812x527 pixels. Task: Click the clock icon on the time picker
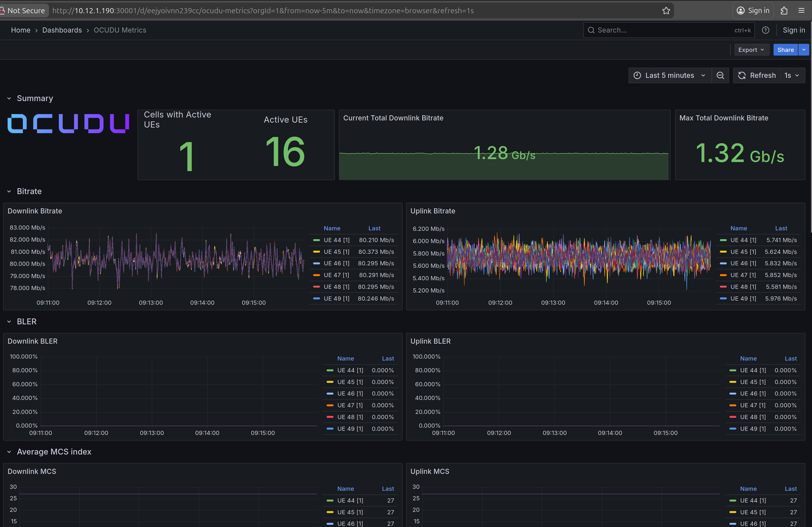click(638, 75)
